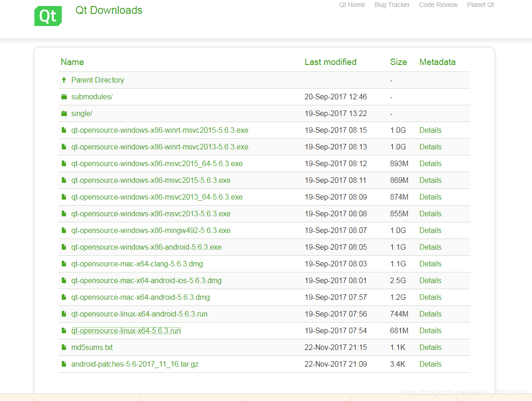
Task: Click the folder icon next to submodules/
Action: (64, 97)
